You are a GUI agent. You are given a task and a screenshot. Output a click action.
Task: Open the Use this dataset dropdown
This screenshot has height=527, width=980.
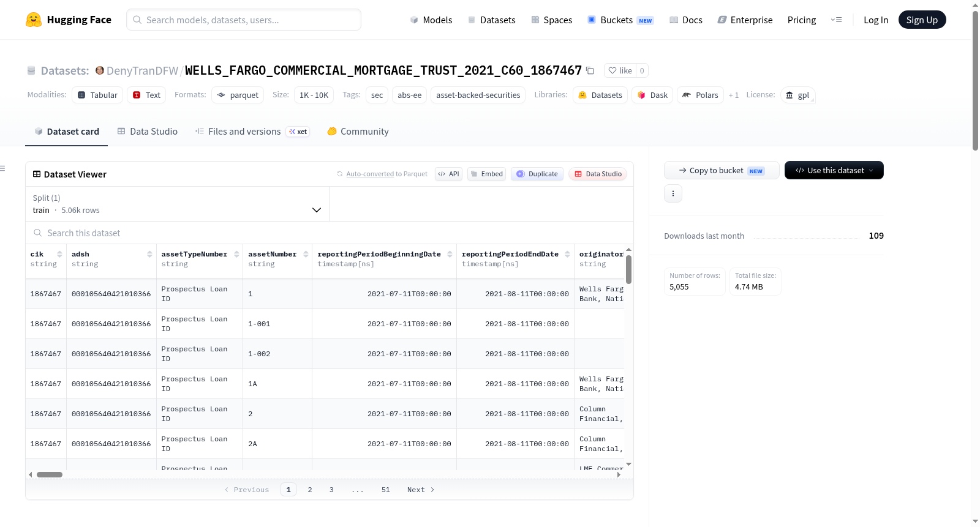pyautogui.click(x=834, y=170)
